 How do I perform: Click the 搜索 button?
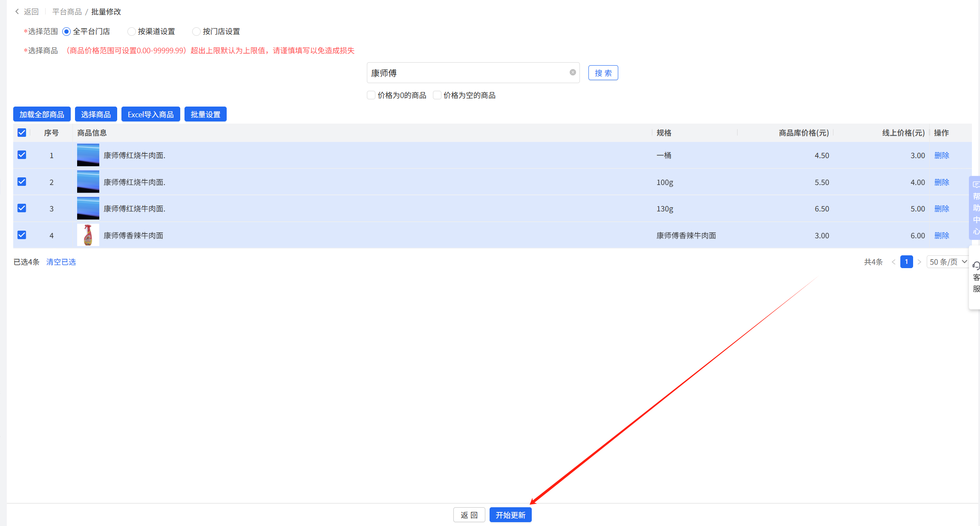603,73
